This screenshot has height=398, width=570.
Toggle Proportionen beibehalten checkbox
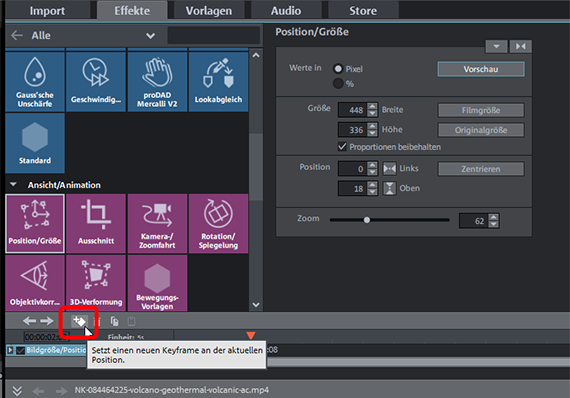pos(342,146)
